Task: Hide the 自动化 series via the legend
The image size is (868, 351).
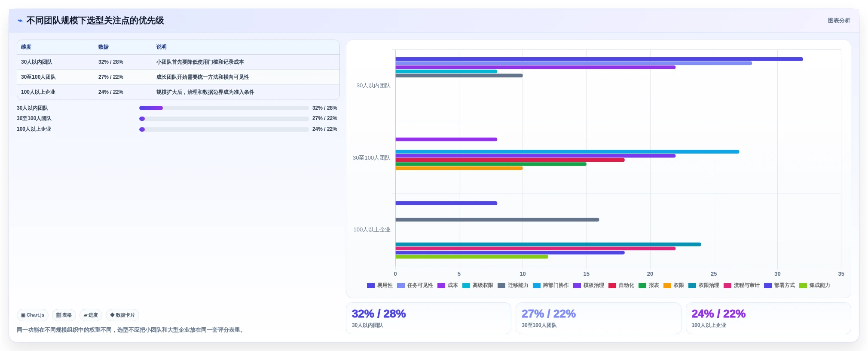Action: coord(621,286)
